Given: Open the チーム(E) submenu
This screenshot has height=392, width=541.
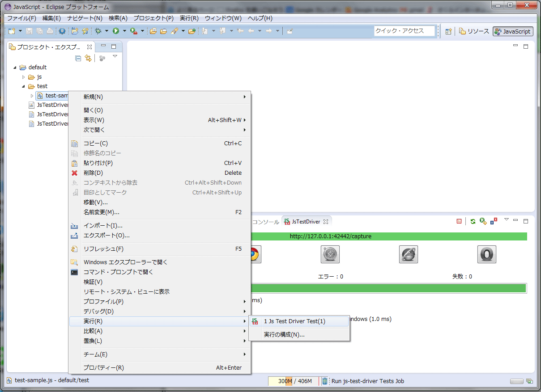Looking at the screenshot, I should [x=159, y=354].
